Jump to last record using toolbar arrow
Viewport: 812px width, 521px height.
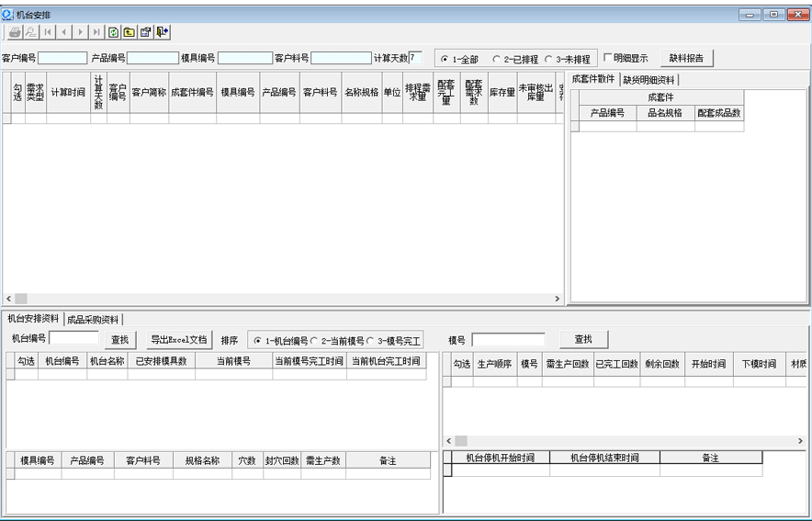pyautogui.click(x=96, y=32)
